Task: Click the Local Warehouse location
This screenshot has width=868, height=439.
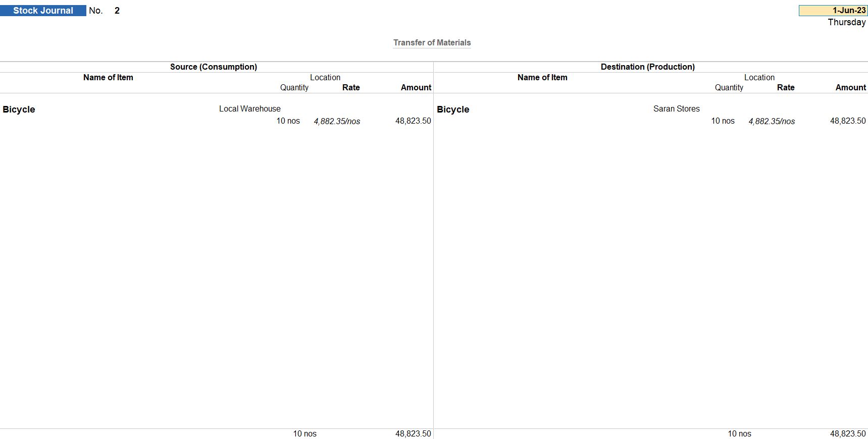Action: click(250, 109)
